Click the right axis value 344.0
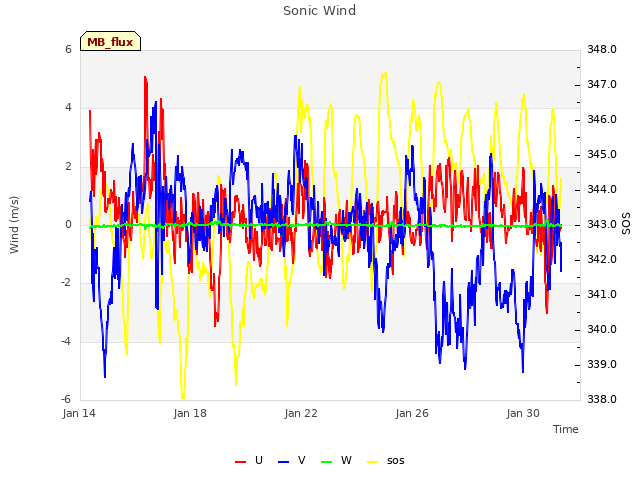This screenshot has width=640, height=480. point(602,190)
